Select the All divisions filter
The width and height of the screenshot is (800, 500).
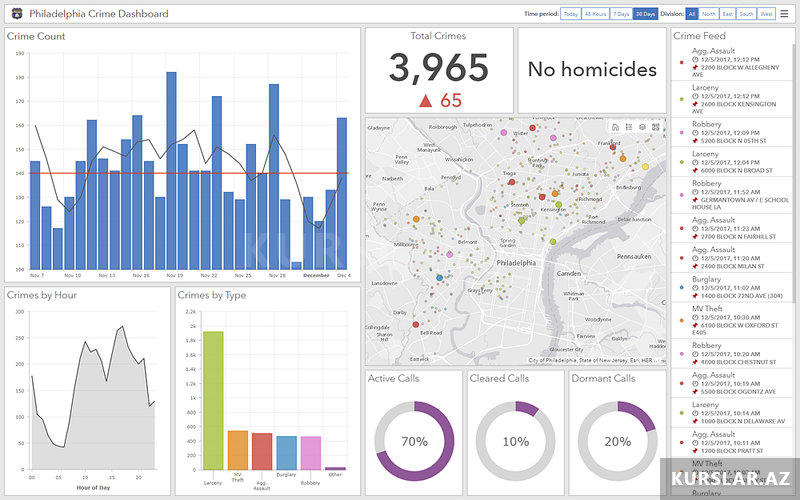(692, 14)
